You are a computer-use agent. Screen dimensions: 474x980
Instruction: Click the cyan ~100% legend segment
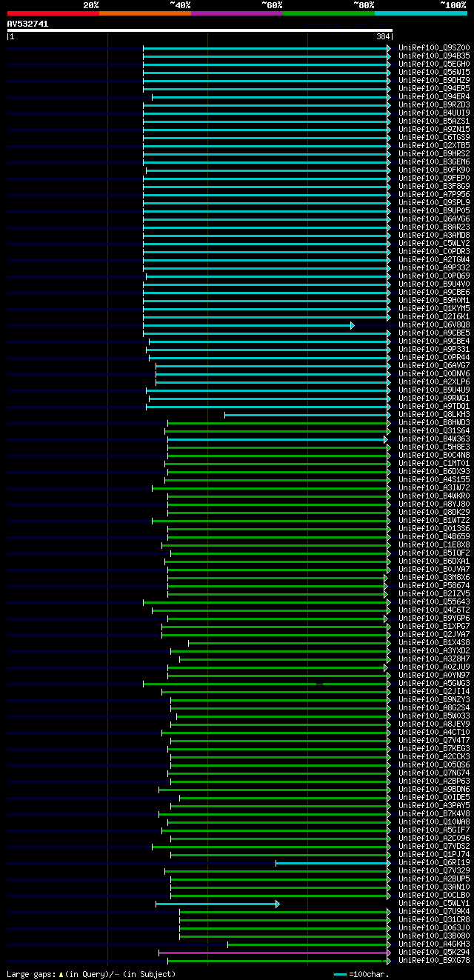[x=421, y=13]
